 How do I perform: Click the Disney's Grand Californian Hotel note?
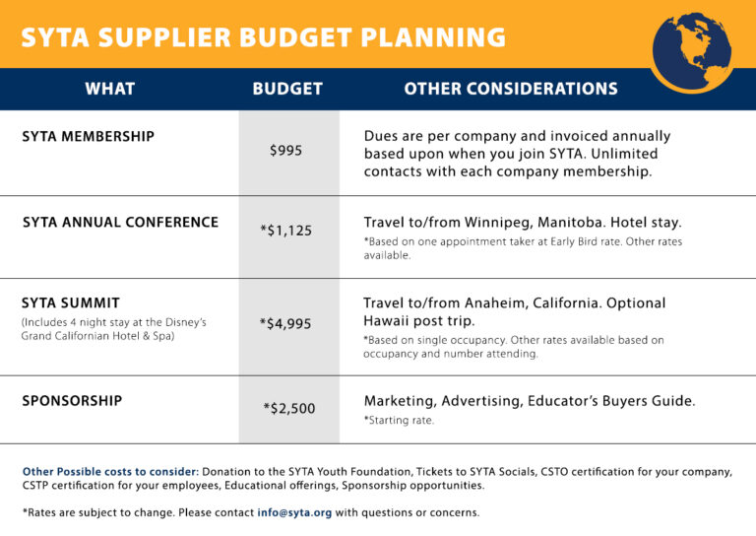click(x=114, y=329)
